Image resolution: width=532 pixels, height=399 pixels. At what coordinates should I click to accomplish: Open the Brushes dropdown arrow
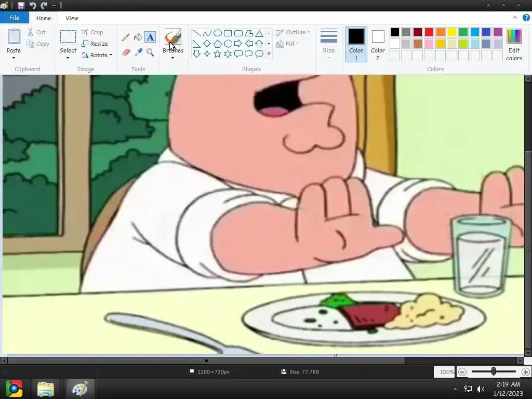172,58
